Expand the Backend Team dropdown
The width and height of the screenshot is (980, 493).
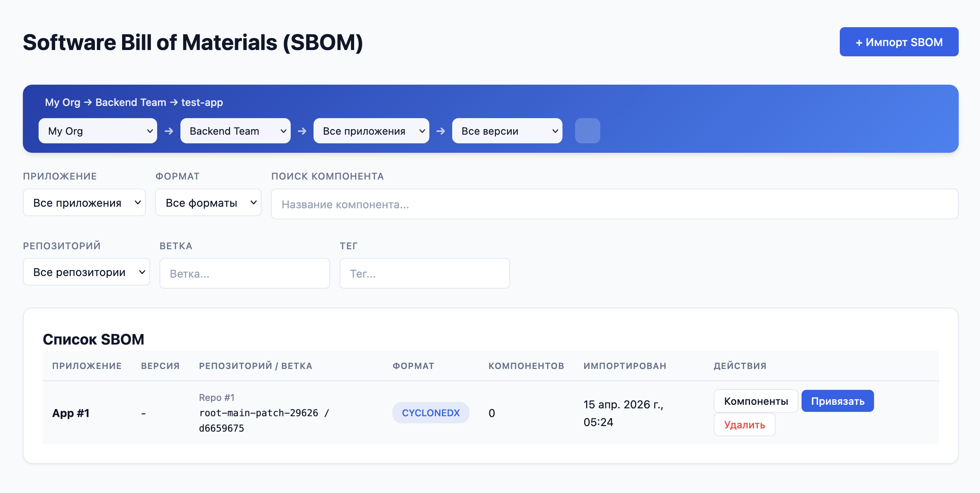235,131
